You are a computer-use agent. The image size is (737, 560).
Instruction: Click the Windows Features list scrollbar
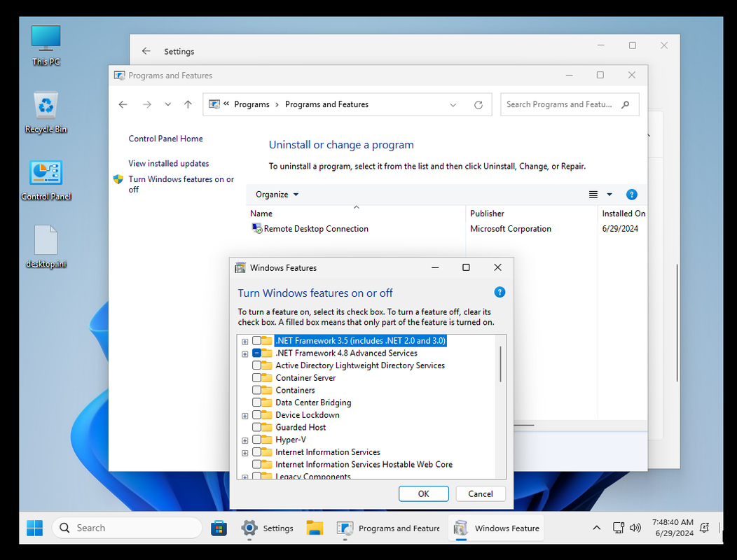tap(501, 365)
